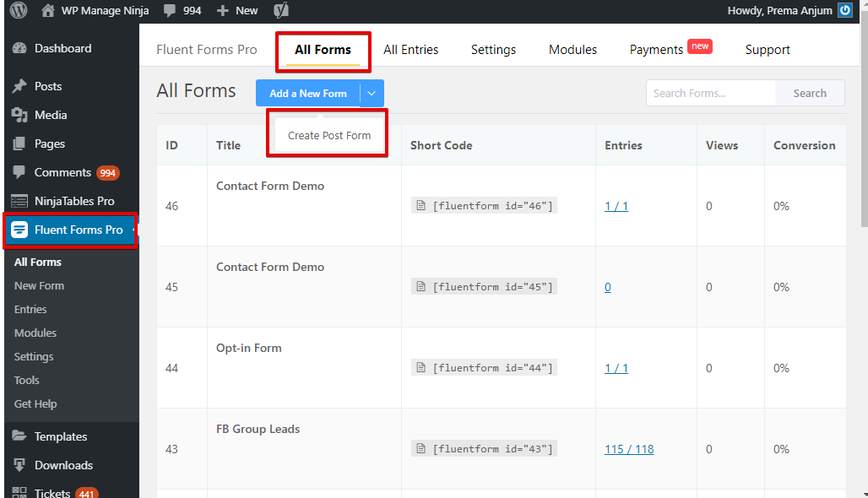Copy shortcode icon for form 43
This screenshot has height=498, width=868.
421,449
